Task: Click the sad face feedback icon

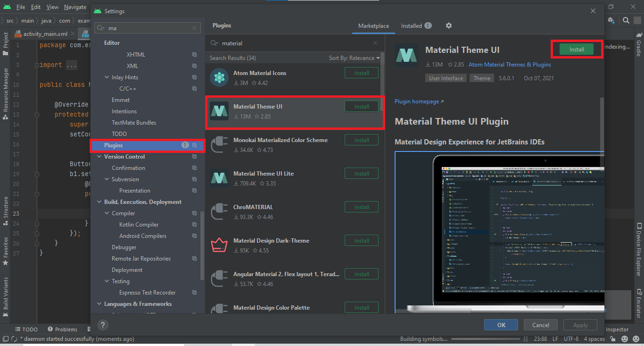Action: 636,339
